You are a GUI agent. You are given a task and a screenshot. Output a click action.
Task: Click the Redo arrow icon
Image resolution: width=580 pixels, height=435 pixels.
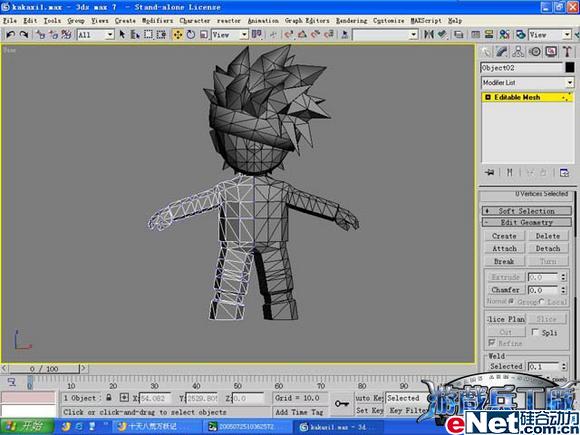(x=24, y=35)
